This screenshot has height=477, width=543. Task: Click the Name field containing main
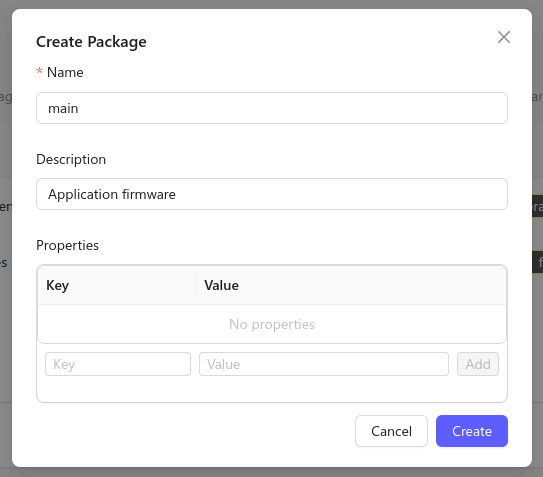point(272,108)
